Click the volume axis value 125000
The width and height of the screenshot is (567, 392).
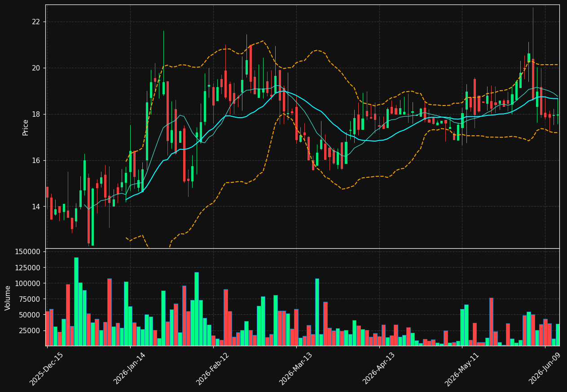click(x=27, y=268)
